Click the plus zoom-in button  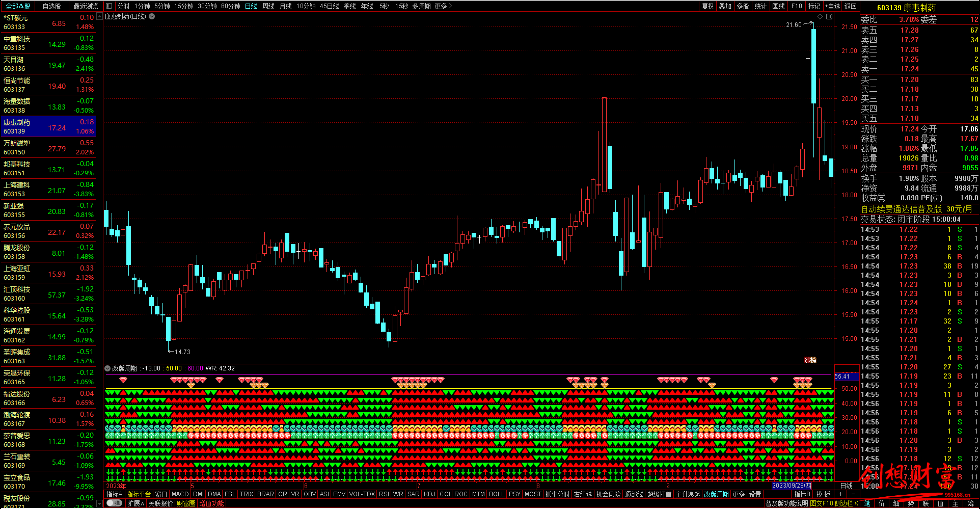point(840,494)
